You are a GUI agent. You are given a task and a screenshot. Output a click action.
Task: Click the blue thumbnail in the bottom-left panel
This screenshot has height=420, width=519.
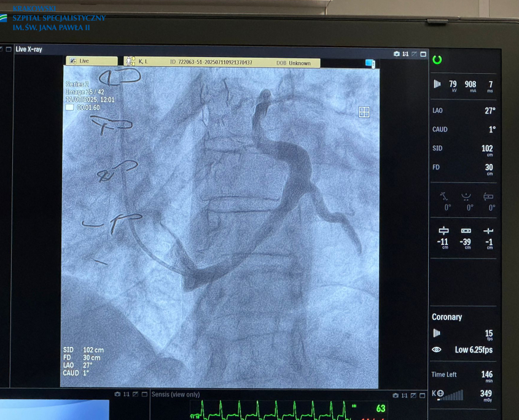[x=55, y=410]
